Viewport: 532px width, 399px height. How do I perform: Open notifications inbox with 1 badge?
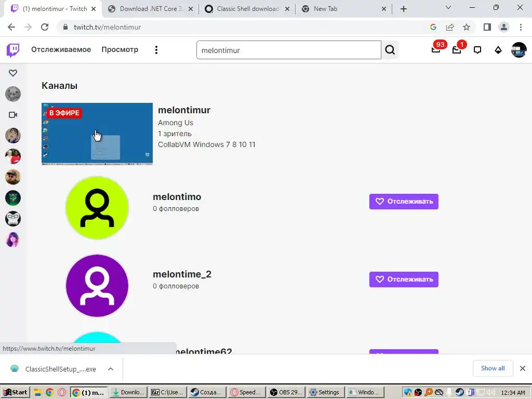click(457, 50)
